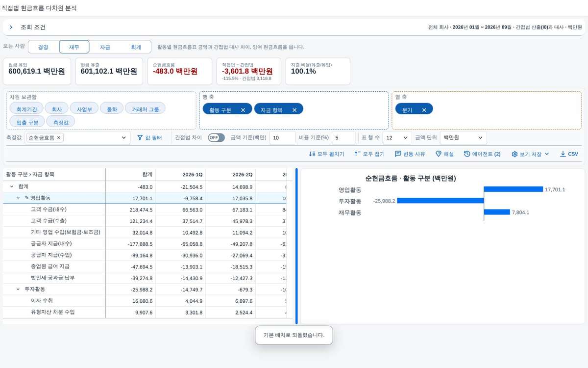Click the -177,888.5 total cell

pos(131,243)
